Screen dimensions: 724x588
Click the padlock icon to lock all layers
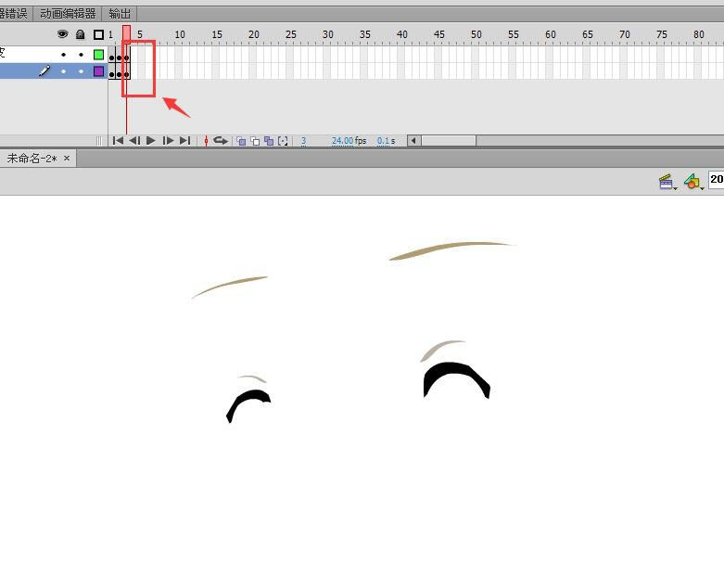coord(81,34)
